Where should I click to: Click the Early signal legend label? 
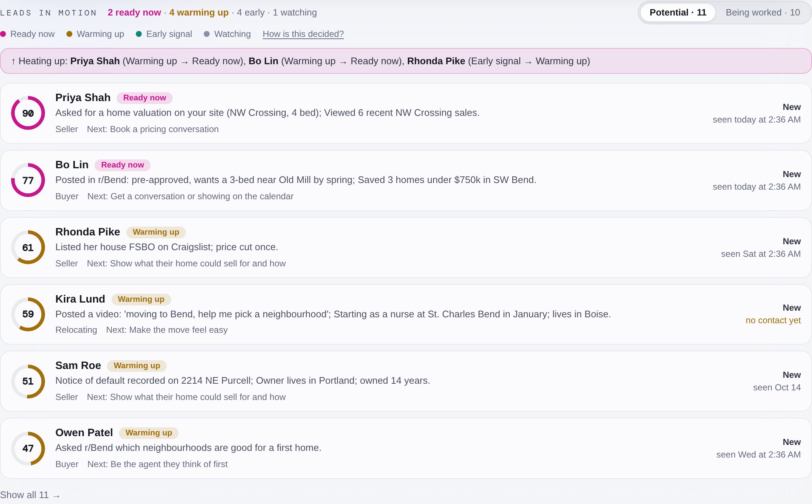[x=169, y=34]
